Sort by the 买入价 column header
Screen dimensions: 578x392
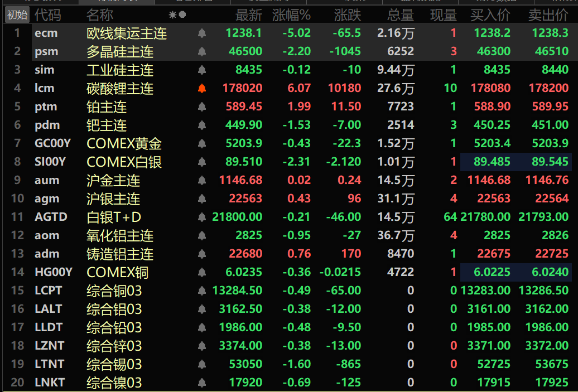[x=490, y=15]
